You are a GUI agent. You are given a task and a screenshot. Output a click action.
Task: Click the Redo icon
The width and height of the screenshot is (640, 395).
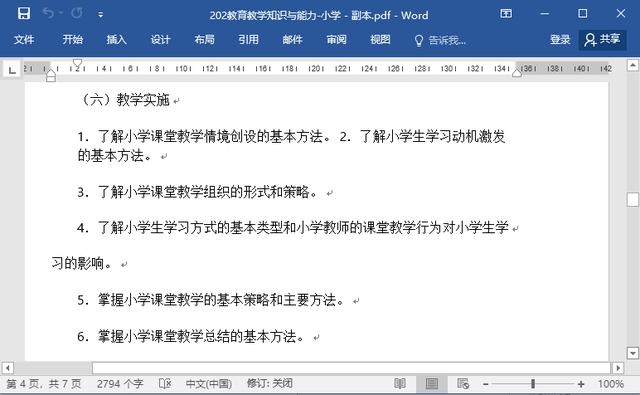point(77,13)
